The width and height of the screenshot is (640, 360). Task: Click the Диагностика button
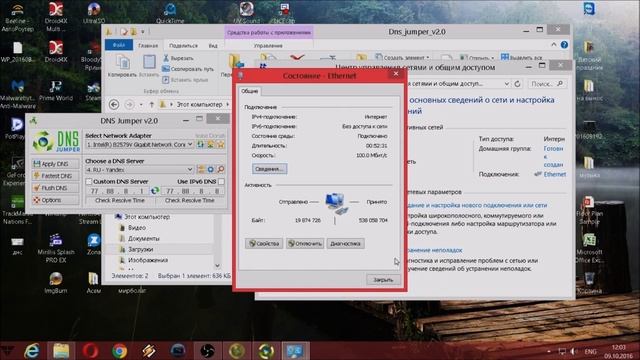345,244
